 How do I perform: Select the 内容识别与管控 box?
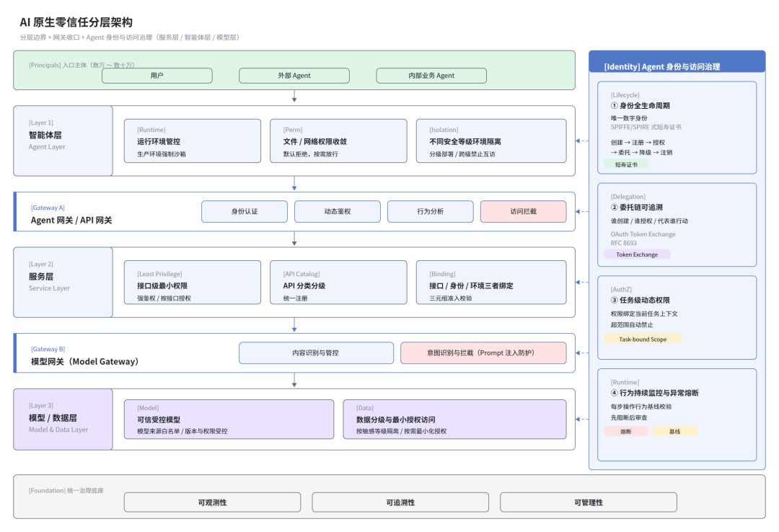[x=316, y=353]
